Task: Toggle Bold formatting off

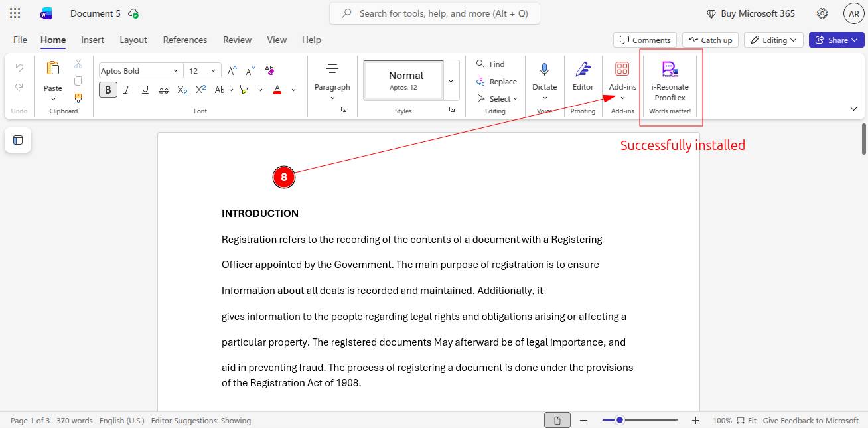Action: (108, 90)
